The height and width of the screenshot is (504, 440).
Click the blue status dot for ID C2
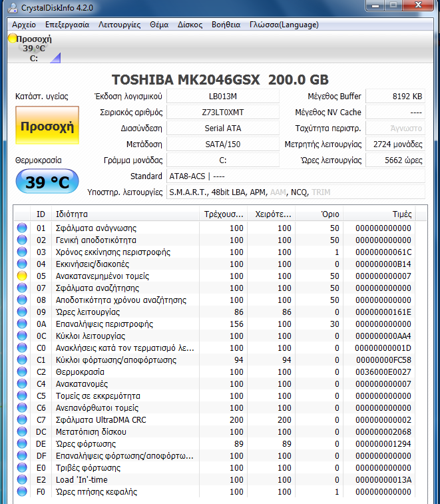pyautogui.click(x=22, y=372)
